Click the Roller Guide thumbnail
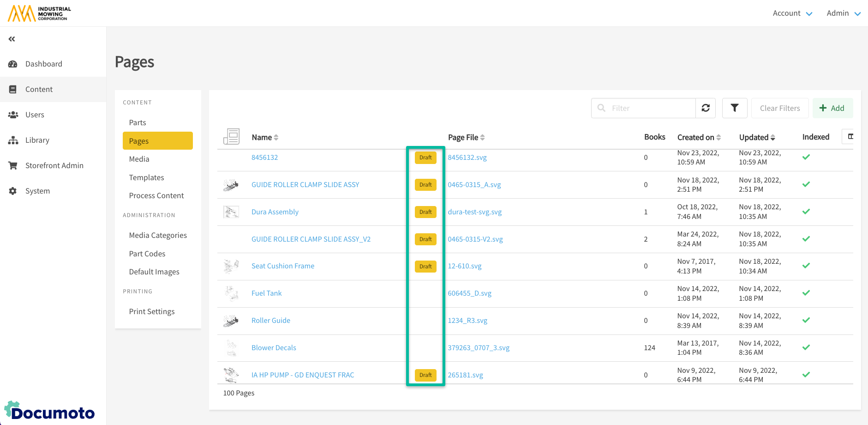 click(x=231, y=321)
